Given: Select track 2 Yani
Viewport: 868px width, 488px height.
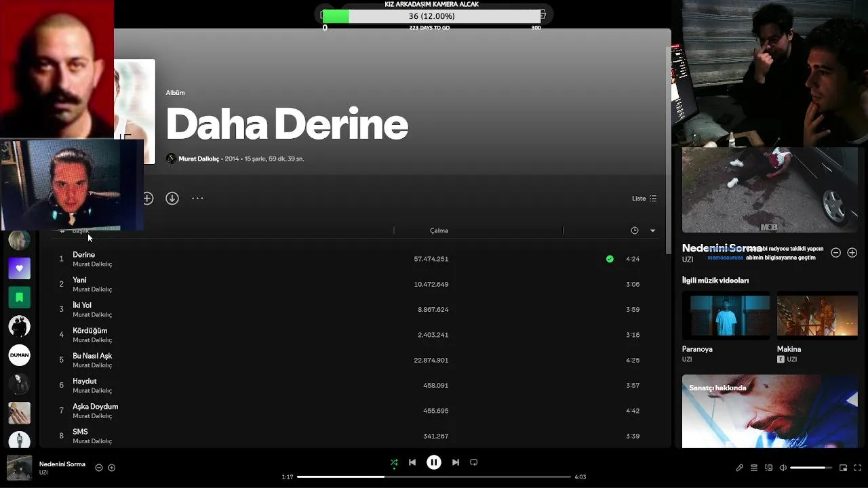Looking at the screenshot, I should [355, 284].
